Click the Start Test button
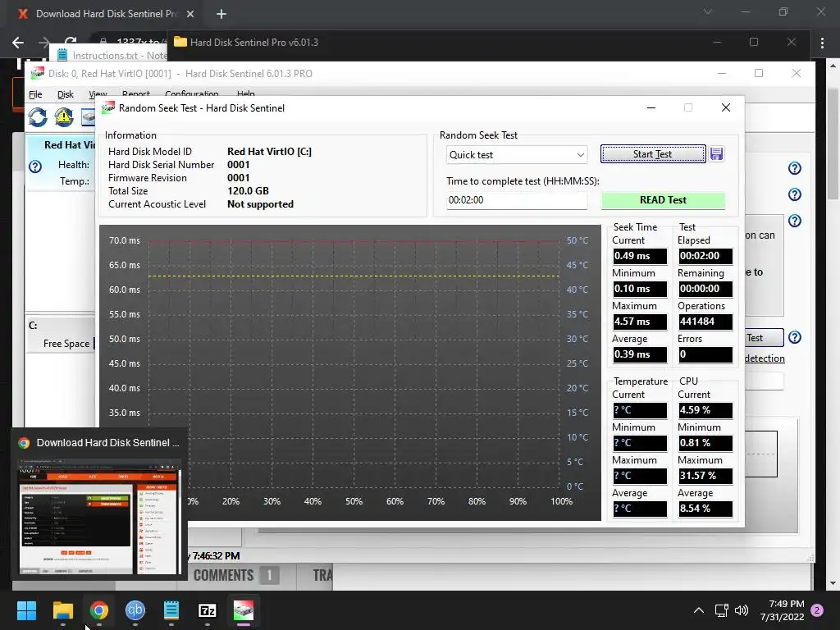Screen dimensions: 840x630 652,154
